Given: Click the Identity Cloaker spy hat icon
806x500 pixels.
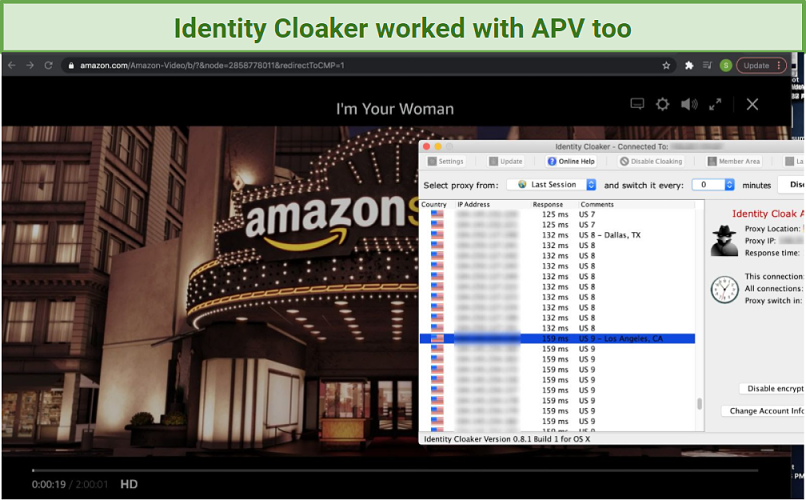Looking at the screenshot, I should (x=724, y=240).
